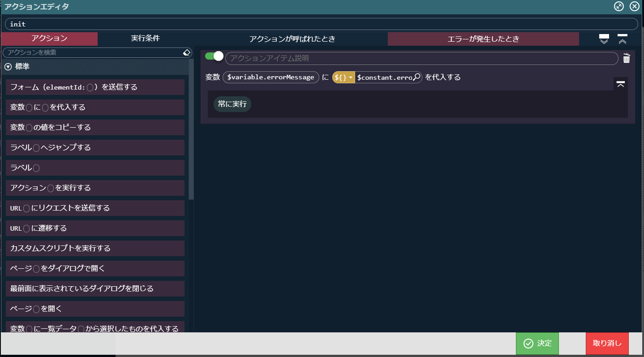The width and height of the screenshot is (644, 357).
Task: Select '変数に一覧データから選択したものを代入する' action
Action: click(95, 327)
